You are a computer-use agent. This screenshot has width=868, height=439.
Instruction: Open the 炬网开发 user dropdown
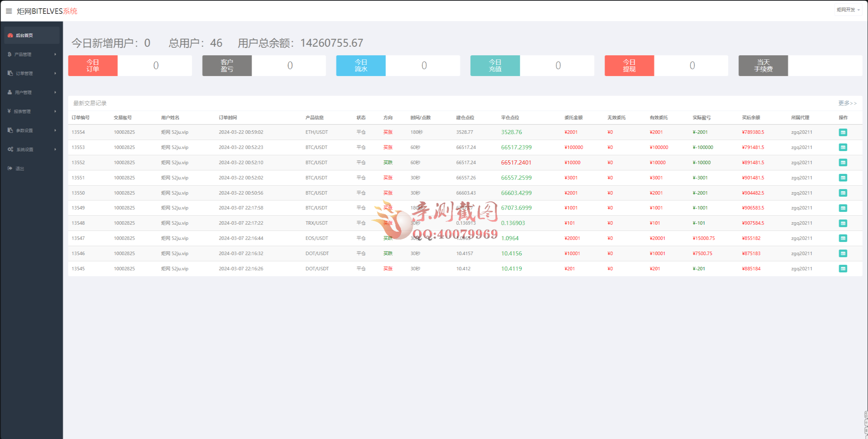[x=848, y=10]
